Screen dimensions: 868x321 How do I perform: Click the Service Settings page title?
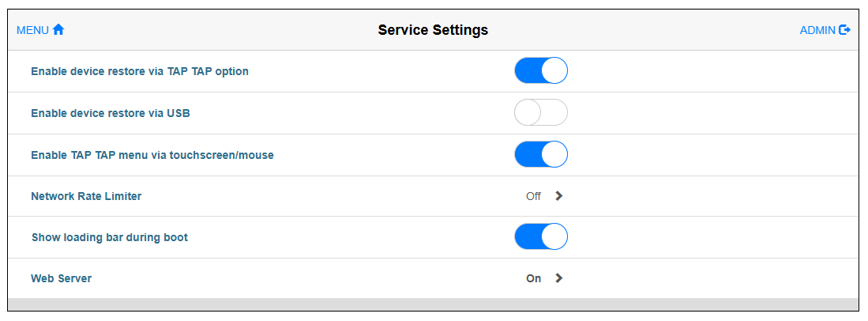point(433,30)
